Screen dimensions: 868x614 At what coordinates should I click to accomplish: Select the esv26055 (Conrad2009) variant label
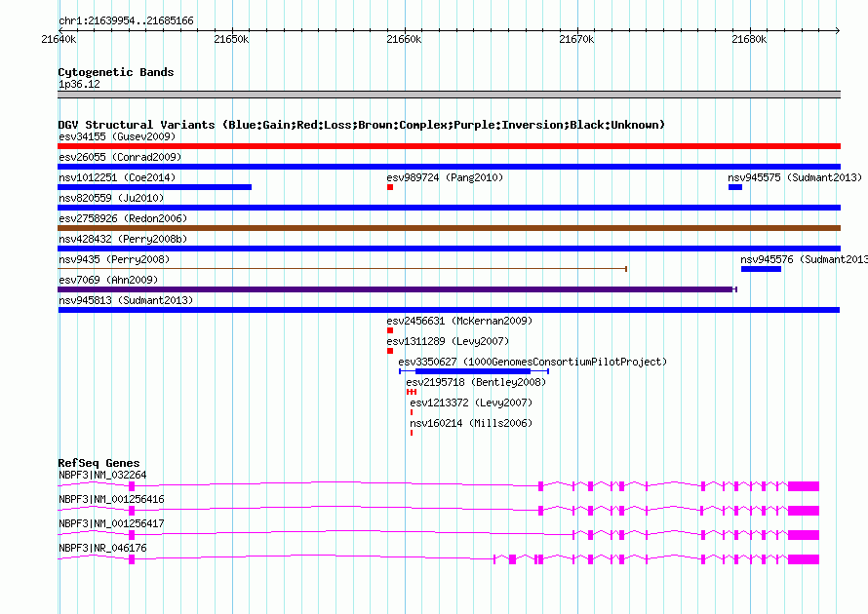point(120,157)
